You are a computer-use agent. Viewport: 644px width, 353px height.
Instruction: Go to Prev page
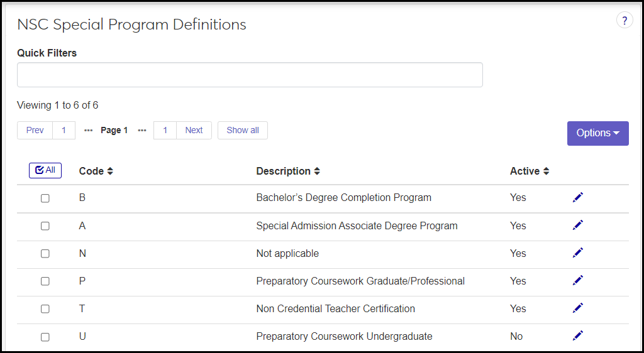coord(35,131)
